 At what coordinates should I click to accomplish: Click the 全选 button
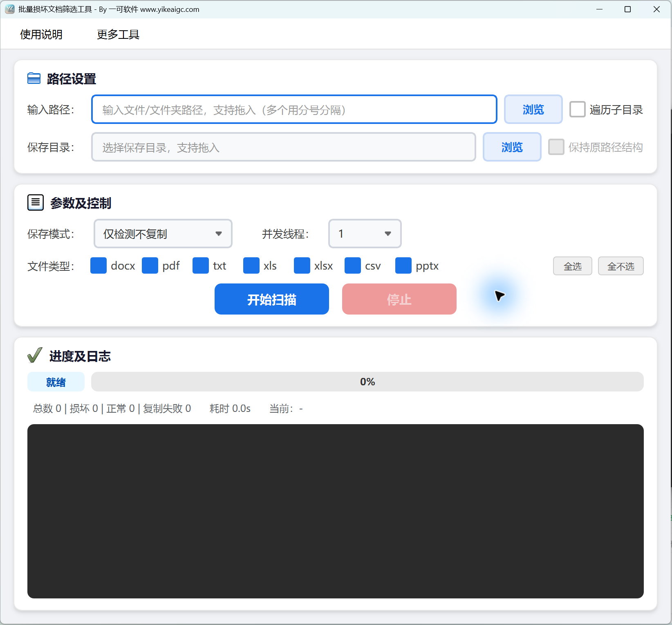(573, 266)
